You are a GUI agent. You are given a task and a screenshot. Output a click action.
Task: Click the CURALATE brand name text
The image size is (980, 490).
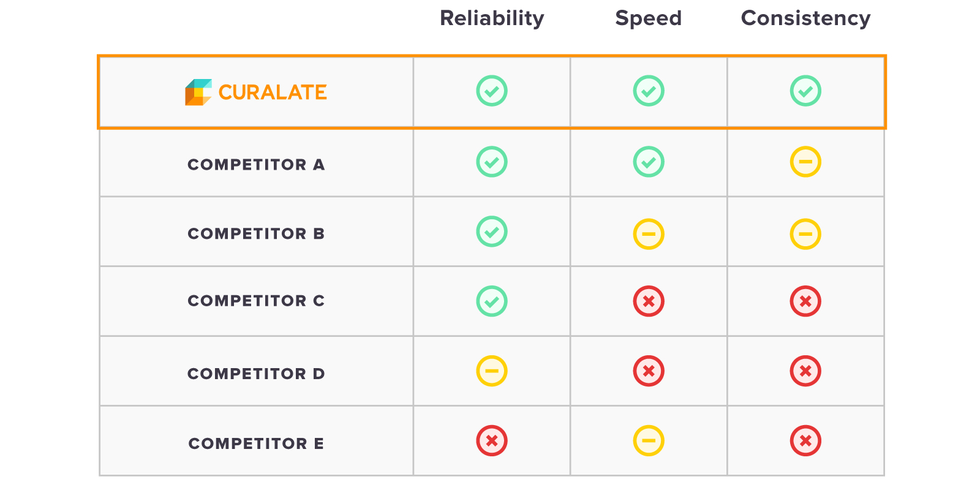[x=273, y=92]
